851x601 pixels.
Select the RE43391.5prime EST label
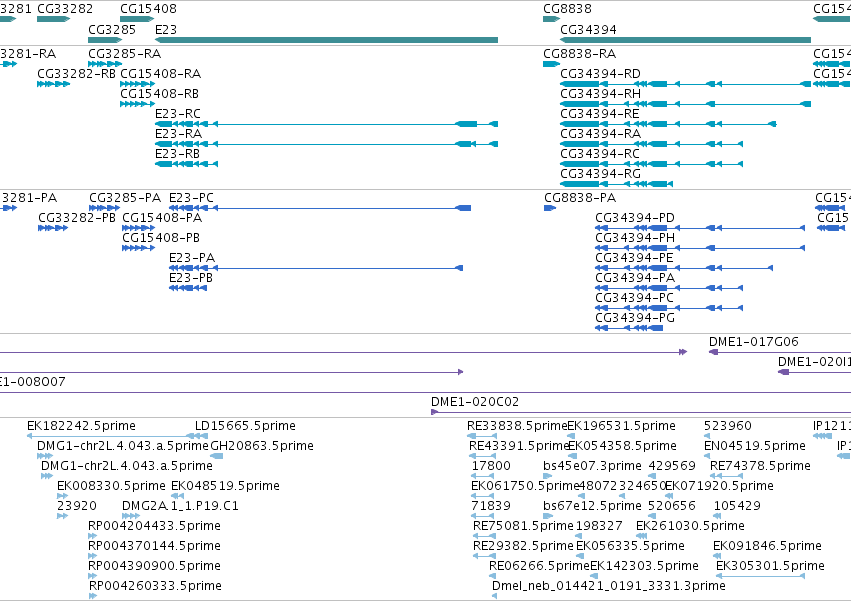[x=519, y=446]
